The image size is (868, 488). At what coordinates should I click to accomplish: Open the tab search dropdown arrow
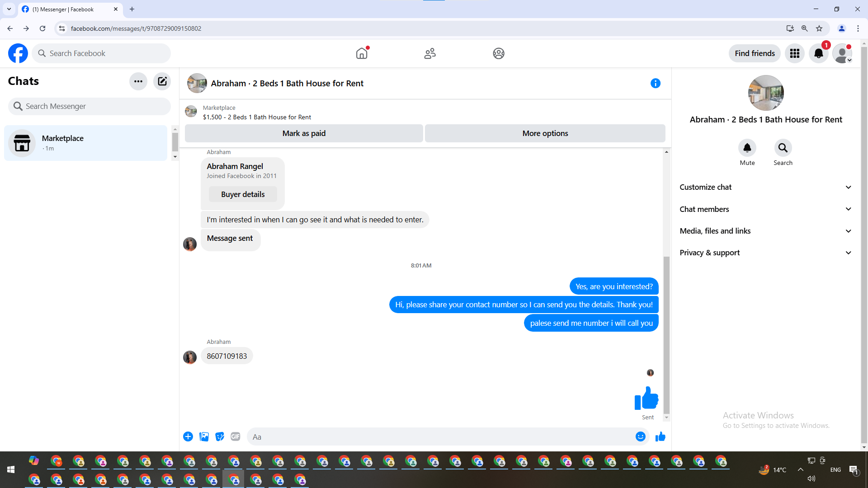pyautogui.click(x=9, y=9)
